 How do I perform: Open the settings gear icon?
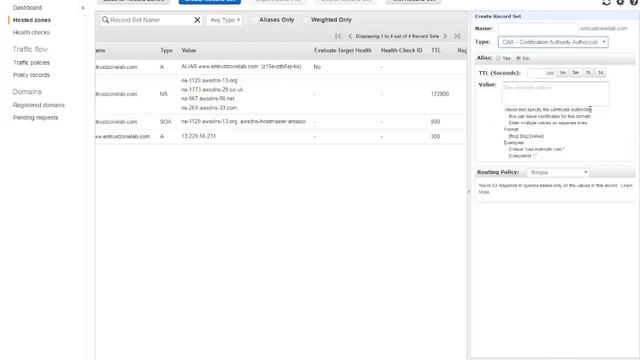(x=620, y=2)
